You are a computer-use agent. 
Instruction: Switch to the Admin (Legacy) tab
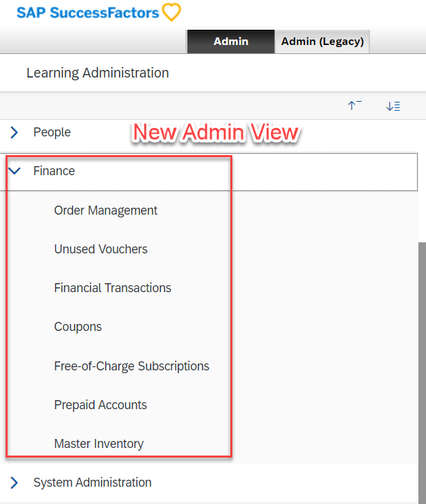click(322, 42)
